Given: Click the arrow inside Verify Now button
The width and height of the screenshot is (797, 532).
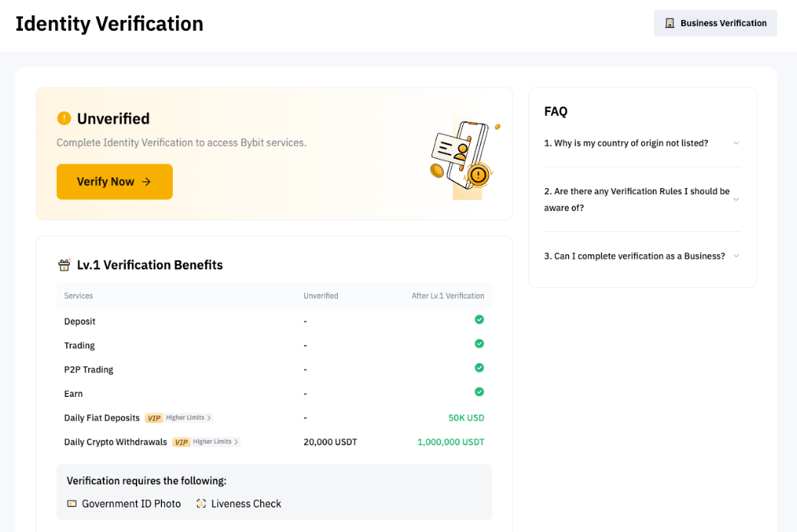Looking at the screenshot, I should pyautogui.click(x=147, y=182).
